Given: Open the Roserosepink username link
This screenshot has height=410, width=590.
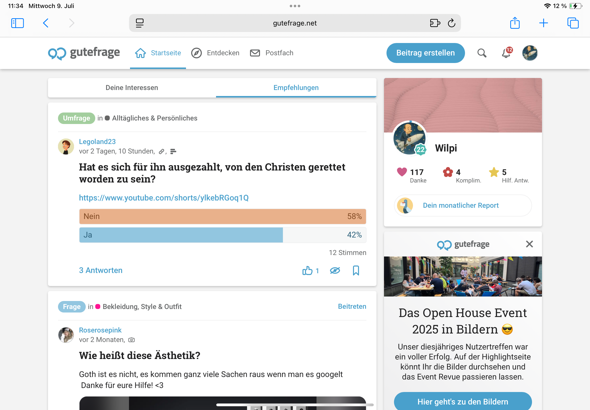Looking at the screenshot, I should pos(100,330).
